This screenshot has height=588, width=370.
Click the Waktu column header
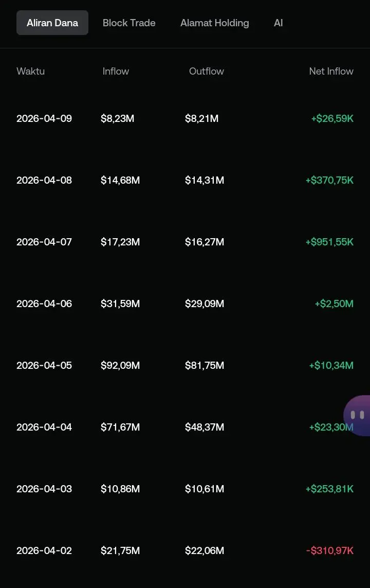[31, 72]
